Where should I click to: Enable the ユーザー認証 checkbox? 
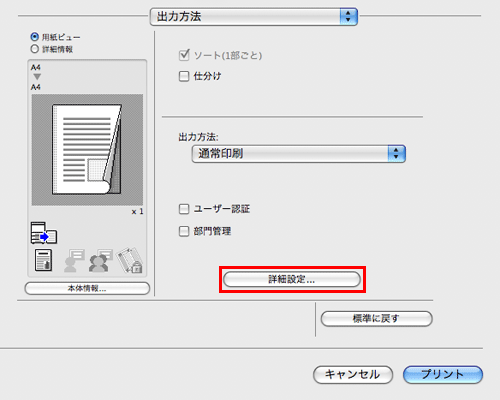coord(184,209)
